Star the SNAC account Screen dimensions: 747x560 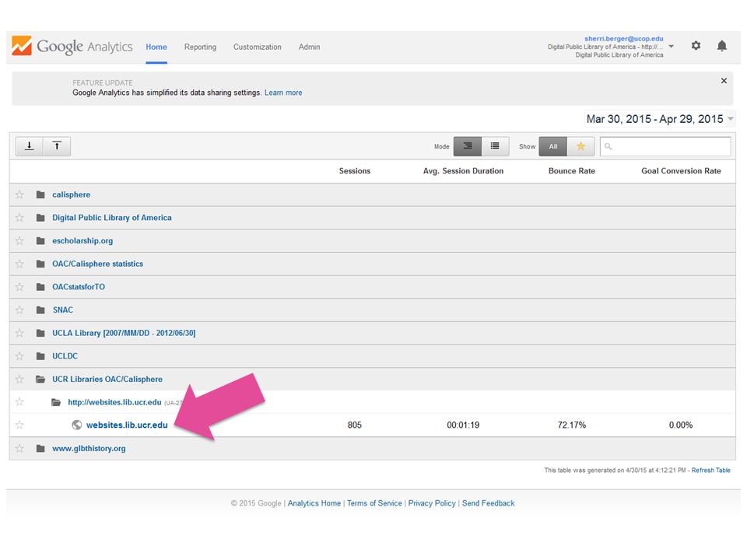point(19,310)
